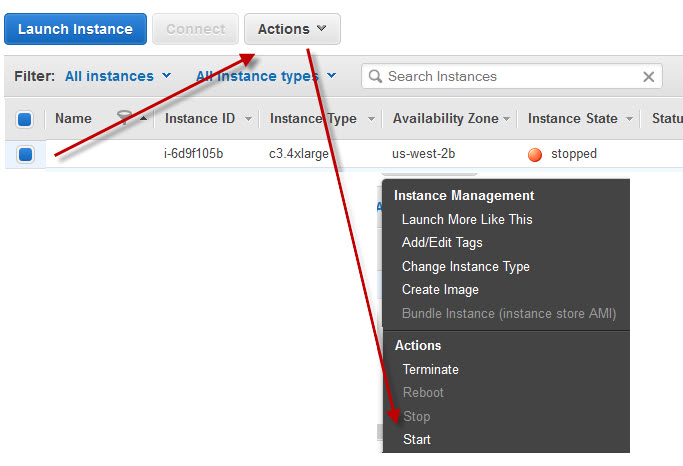Choose Terminate in the Actions menu

click(430, 369)
